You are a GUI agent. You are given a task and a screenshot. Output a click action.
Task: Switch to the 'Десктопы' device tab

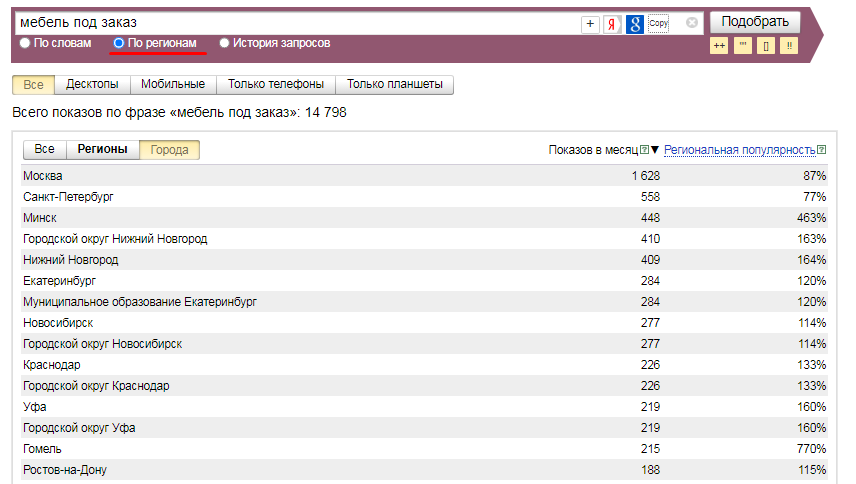(x=92, y=85)
